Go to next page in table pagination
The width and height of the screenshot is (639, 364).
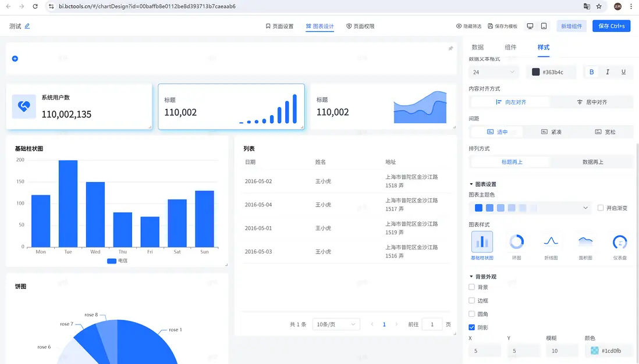[x=396, y=324]
